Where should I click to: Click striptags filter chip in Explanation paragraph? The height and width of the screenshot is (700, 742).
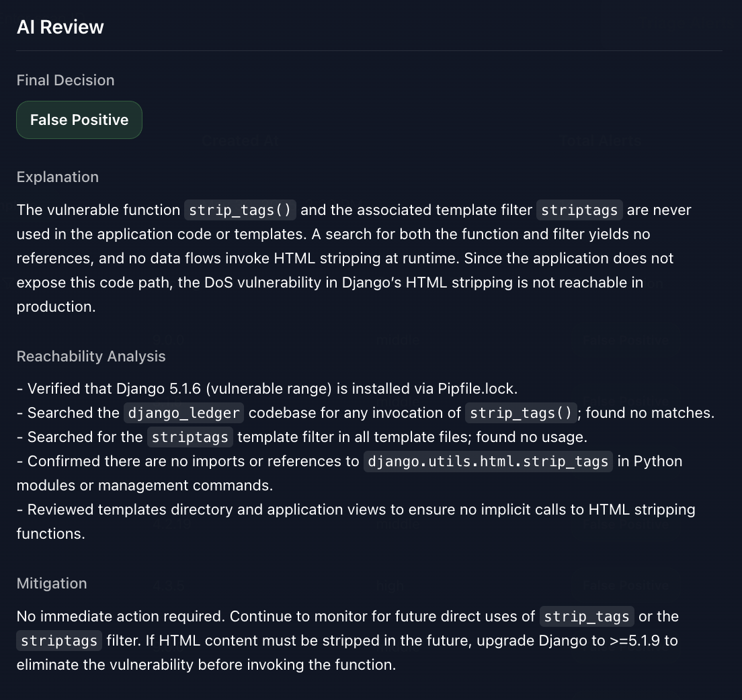click(579, 210)
